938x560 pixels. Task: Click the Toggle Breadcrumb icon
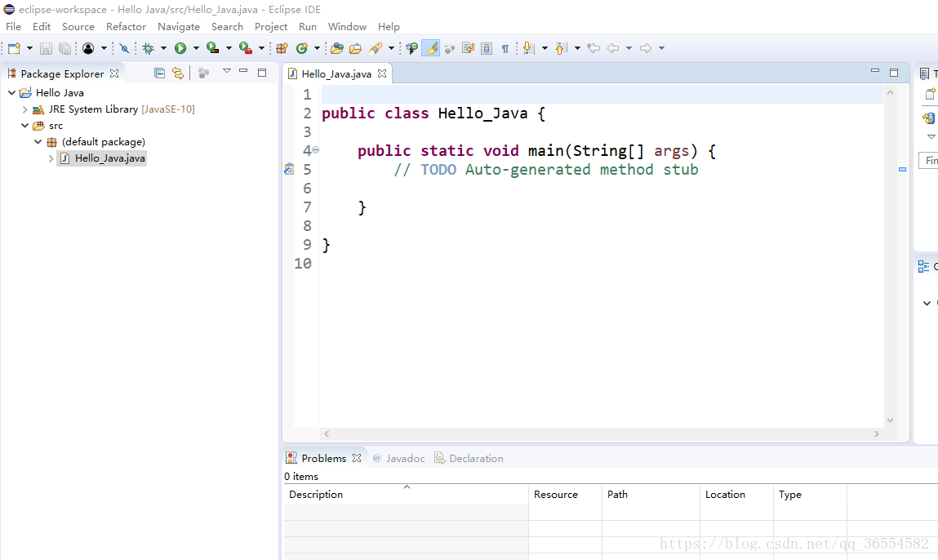[411, 48]
